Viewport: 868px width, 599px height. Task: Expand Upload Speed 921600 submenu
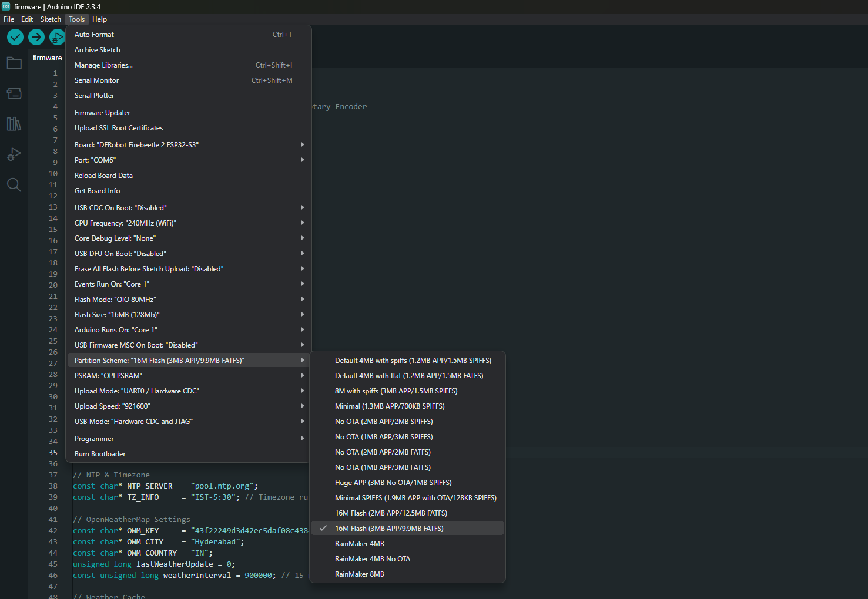pyautogui.click(x=189, y=406)
